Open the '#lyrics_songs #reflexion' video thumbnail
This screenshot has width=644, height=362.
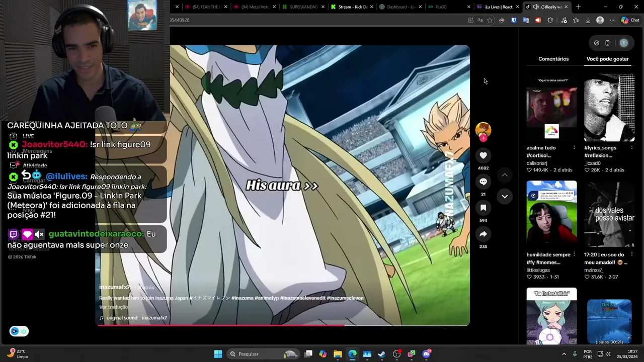(609, 108)
